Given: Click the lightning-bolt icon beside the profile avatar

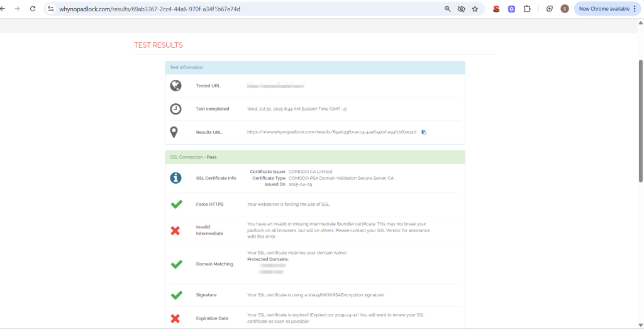Looking at the screenshot, I should pos(550,9).
